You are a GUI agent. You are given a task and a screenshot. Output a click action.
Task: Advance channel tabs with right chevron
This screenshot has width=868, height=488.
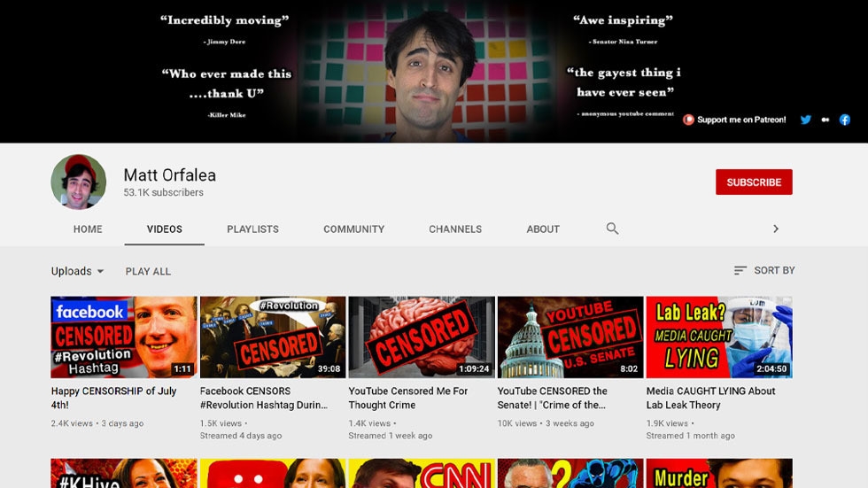pos(776,229)
